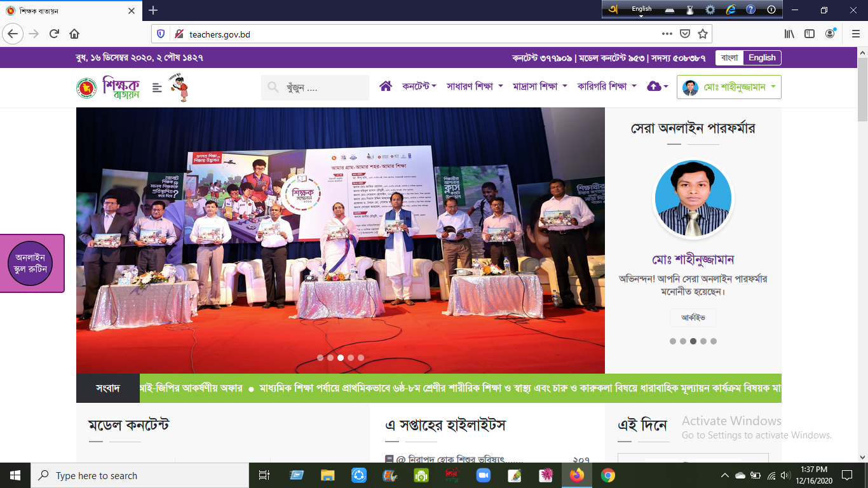
Task: Select the first dot of the main banner carousel
Action: click(x=320, y=358)
